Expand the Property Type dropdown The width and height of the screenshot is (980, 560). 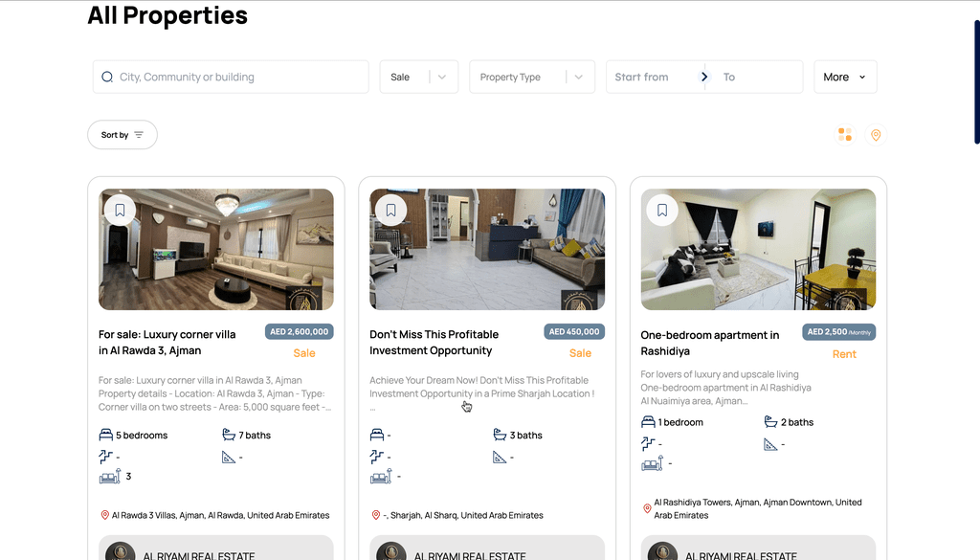tap(532, 77)
